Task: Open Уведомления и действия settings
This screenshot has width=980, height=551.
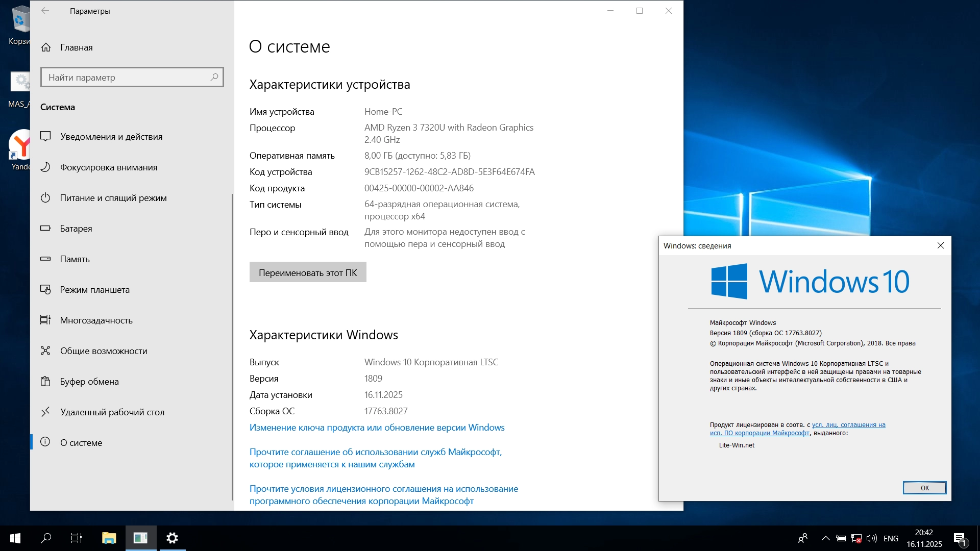Action: coord(111,137)
